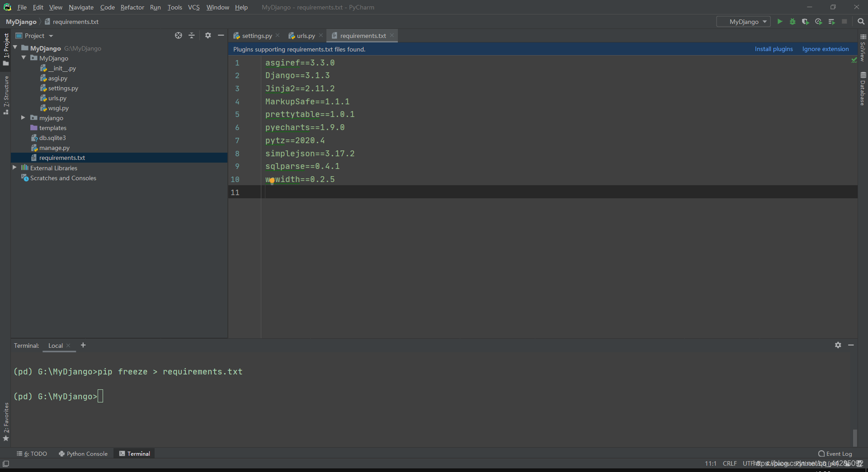Click the lightbulb intention icon on line 10
The height and width of the screenshot is (472, 868).
272,181
